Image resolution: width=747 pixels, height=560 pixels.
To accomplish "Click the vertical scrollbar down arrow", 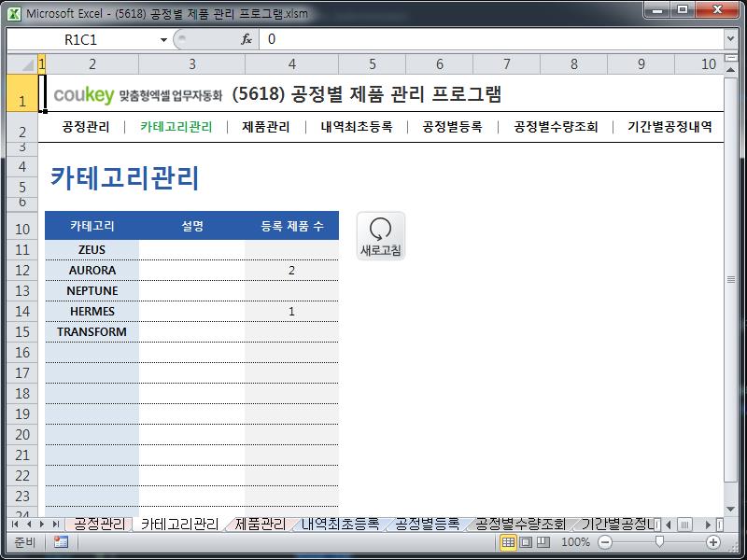I will (x=731, y=510).
